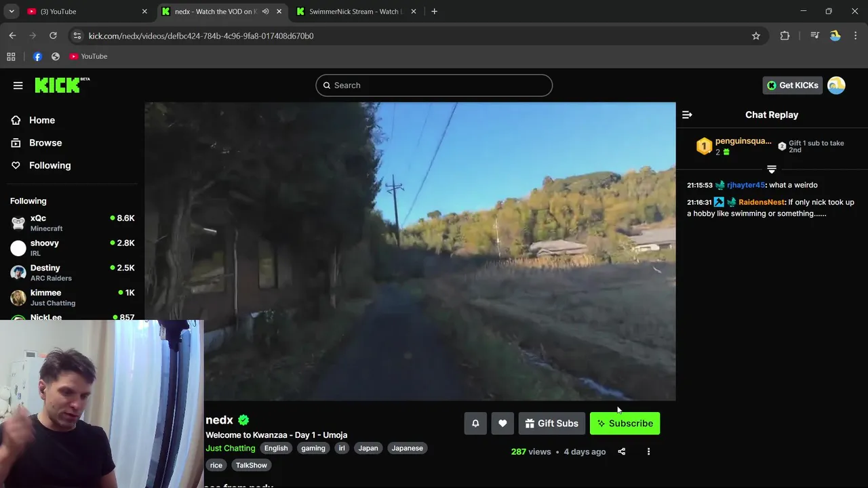The image size is (868, 488).
Task: Mute the nedx tab audio icon
Action: [265, 12]
